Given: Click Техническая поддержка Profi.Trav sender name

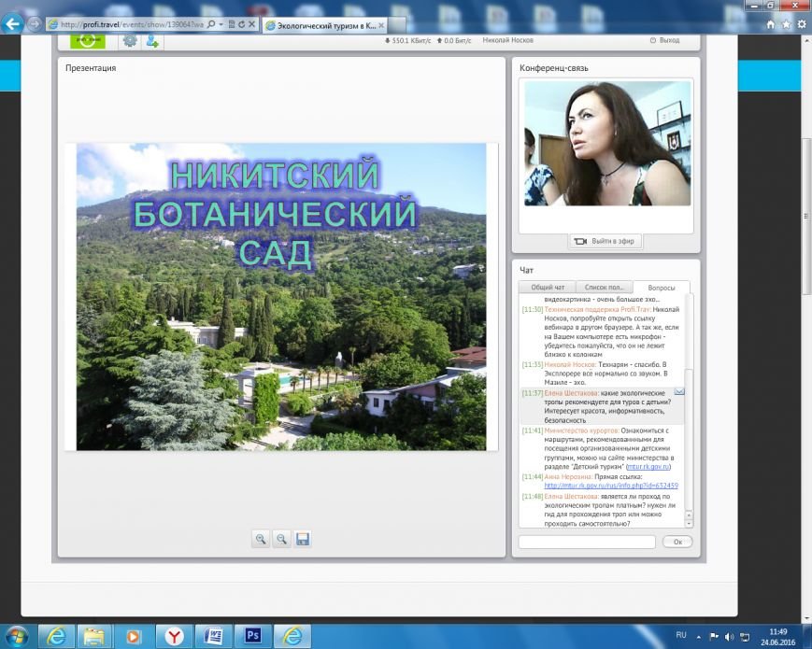Looking at the screenshot, I should 597,309.
